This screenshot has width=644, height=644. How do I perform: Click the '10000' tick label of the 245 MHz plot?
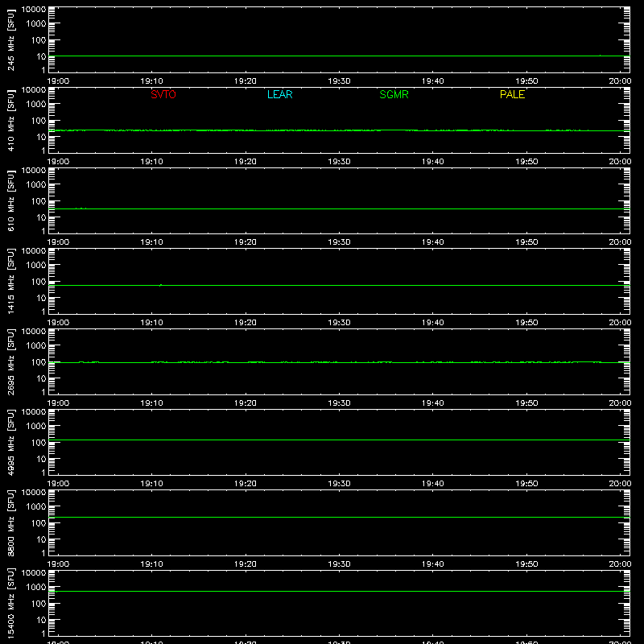coord(34,10)
